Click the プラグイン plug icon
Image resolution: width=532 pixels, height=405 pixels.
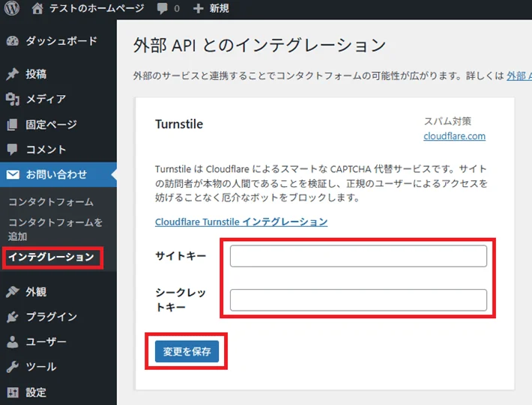pos(12,317)
